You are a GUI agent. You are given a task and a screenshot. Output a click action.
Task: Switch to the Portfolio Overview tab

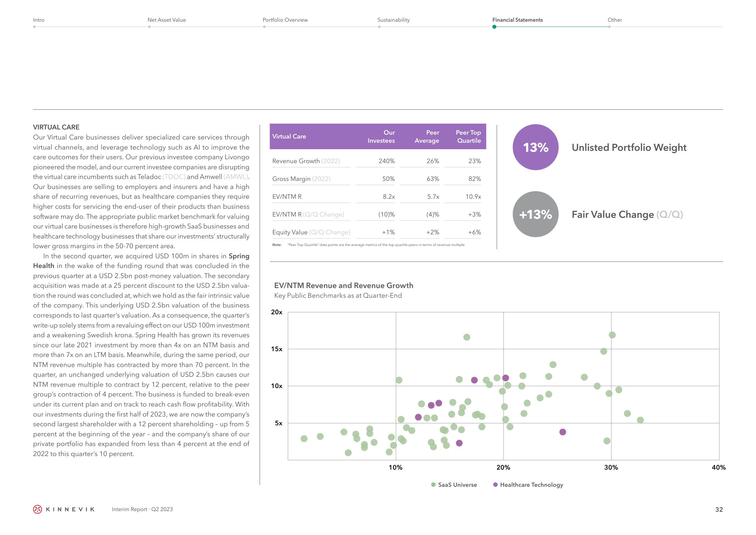click(285, 20)
